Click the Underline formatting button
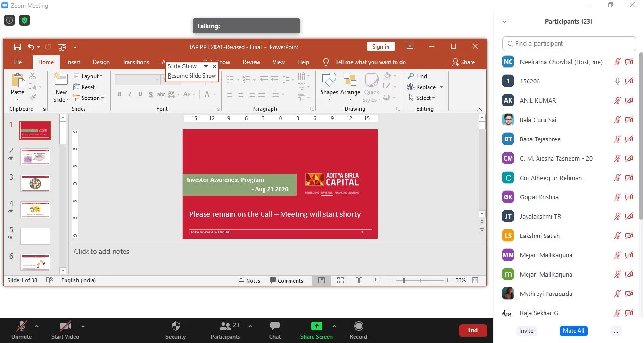 140,94
